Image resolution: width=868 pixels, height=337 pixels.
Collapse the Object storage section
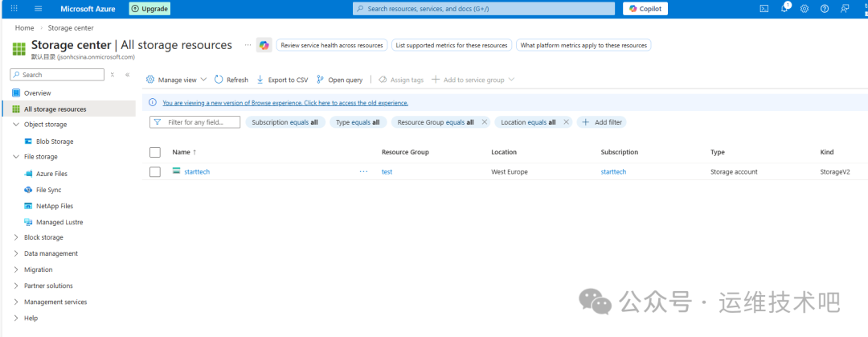(x=15, y=125)
